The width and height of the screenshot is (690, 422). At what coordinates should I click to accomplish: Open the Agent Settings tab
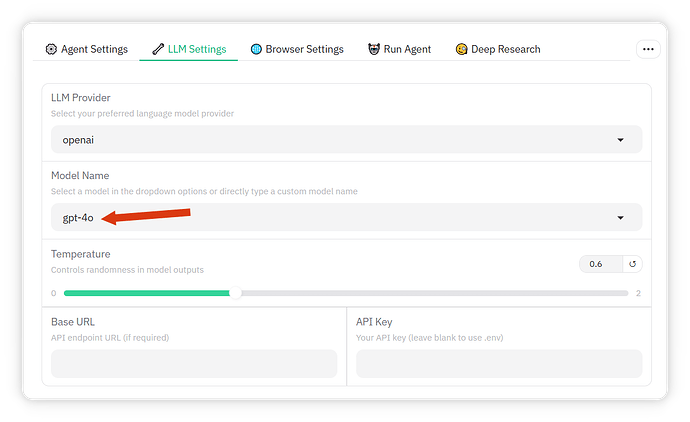[x=87, y=49]
